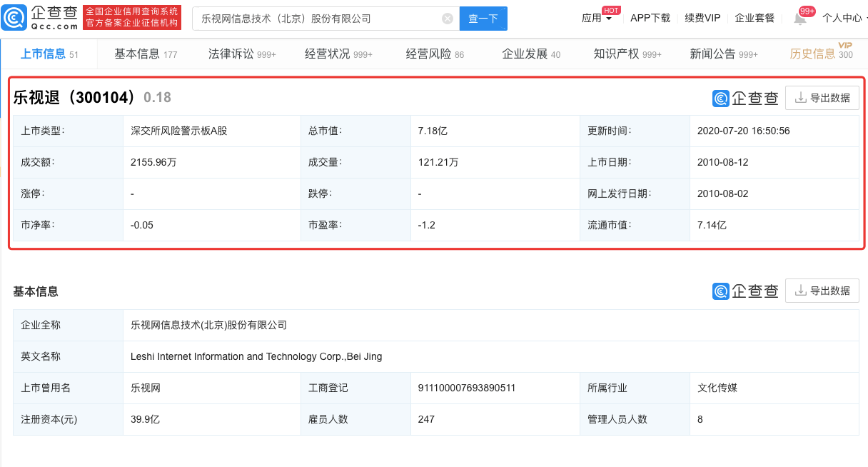Go to the 经营风险 tab
The height and width of the screenshot is (467, 868).
434,54
